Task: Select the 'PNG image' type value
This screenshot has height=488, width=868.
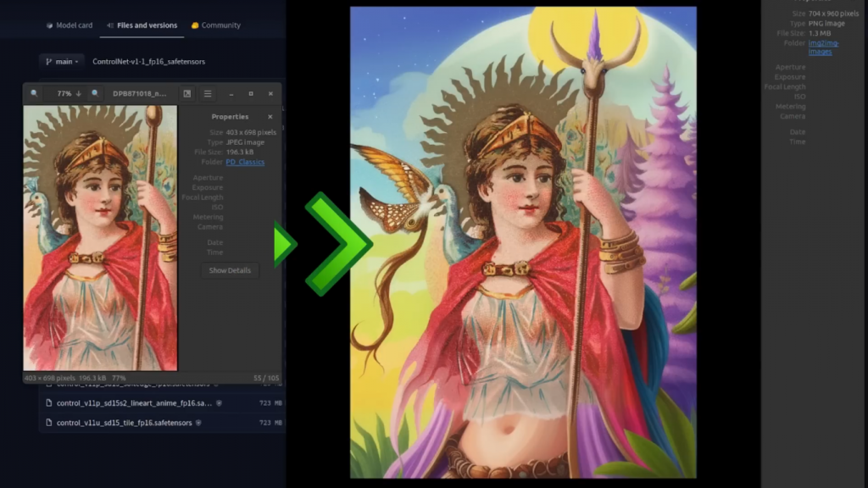Action: point(826,23)
